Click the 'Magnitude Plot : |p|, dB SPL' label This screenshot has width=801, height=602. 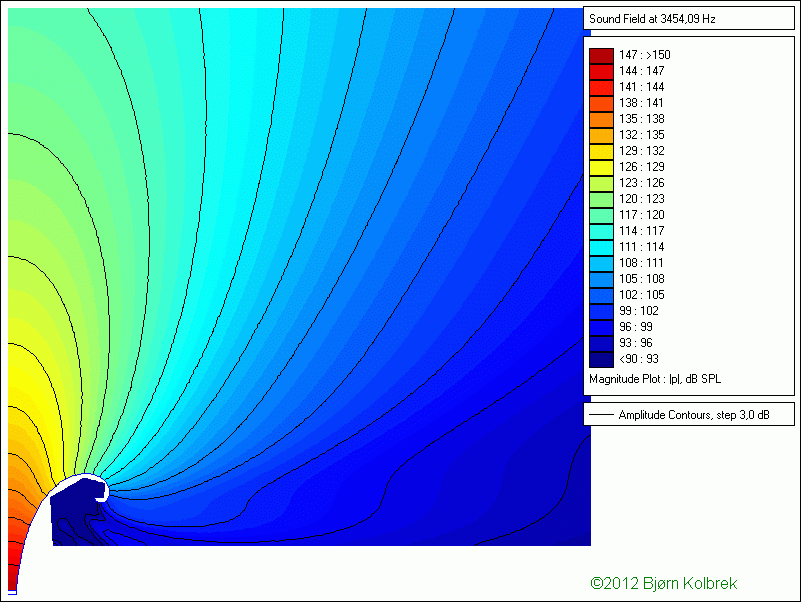tap(655, 379)
